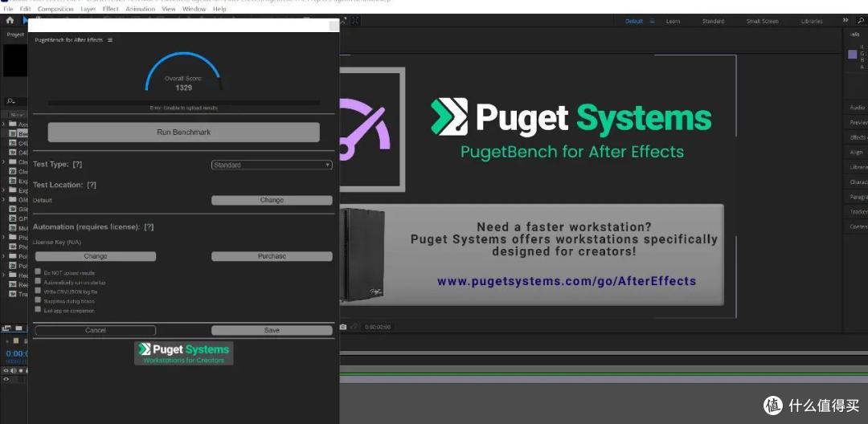Close the PugetBench floating panel
Image resolution: width=868 pixels, height=424 pixels.
[x=334, y=26]
